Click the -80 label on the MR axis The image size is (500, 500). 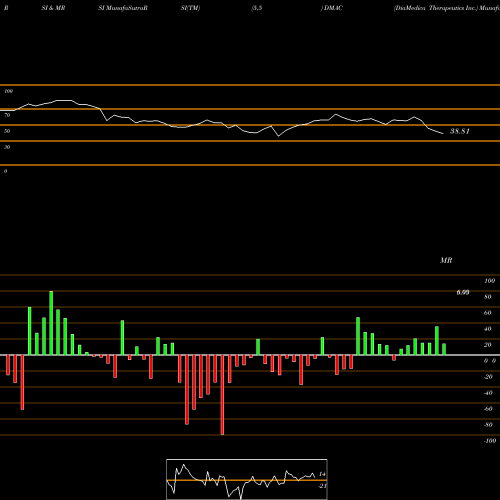(x=488, y=425)
